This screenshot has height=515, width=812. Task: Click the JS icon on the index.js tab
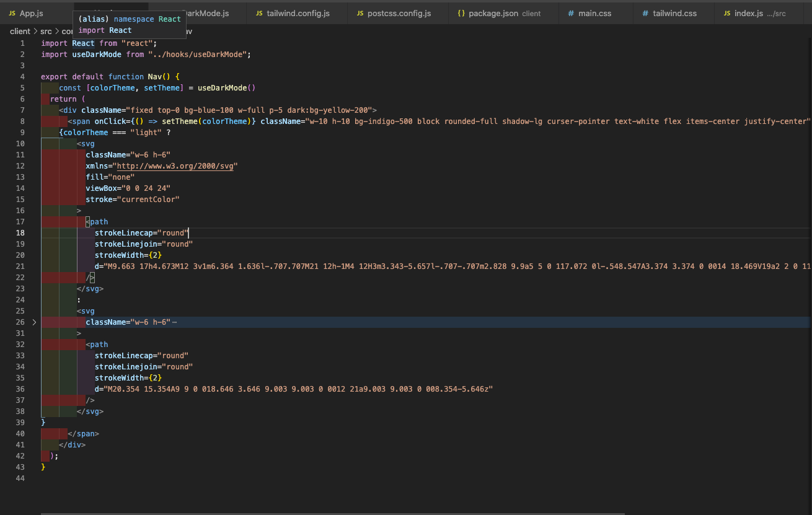[727, 13]
